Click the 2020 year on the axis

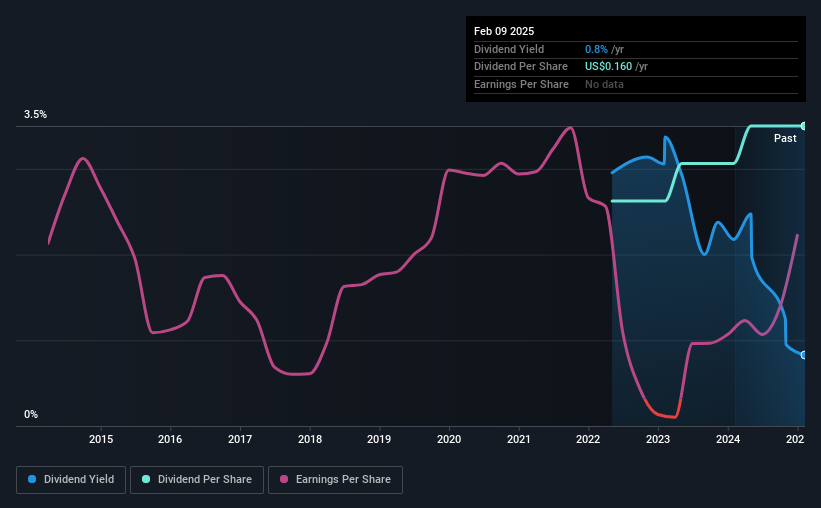[x=449, y=439]
